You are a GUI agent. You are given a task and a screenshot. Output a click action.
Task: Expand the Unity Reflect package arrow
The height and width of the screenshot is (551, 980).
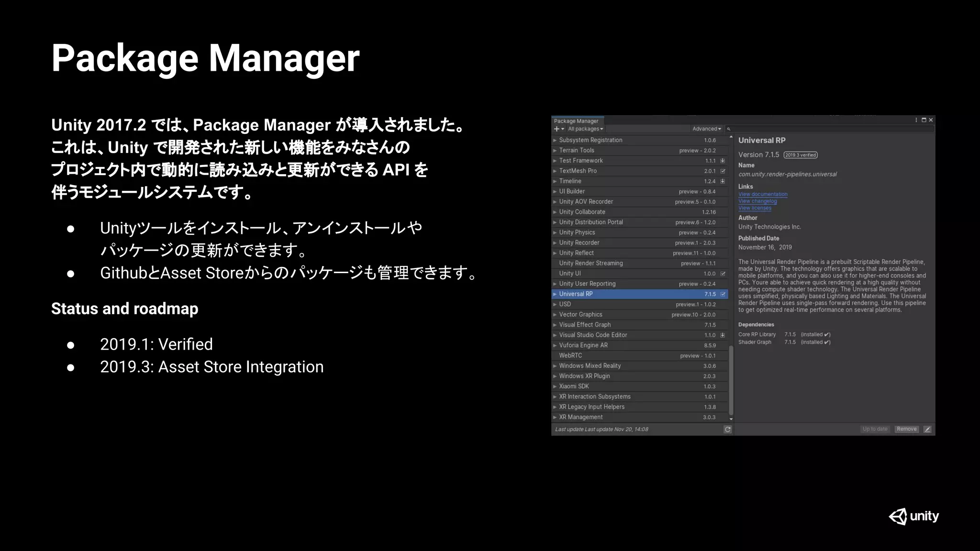(x=555, y=253)
